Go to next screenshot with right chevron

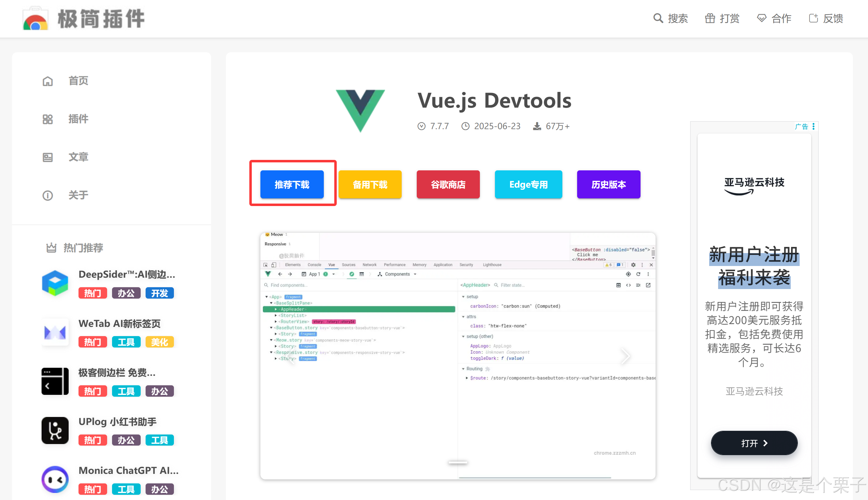(625, 356)
